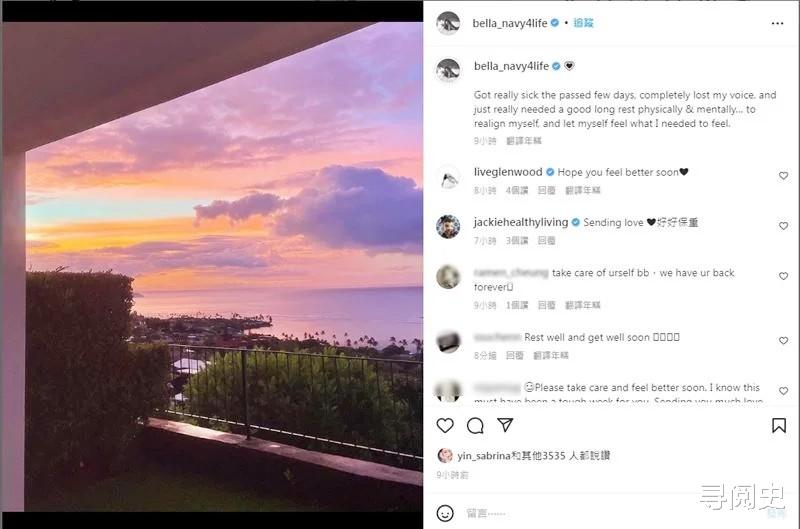Reply (回覆) to liveglenwood's comment

[x=546, y=190]
